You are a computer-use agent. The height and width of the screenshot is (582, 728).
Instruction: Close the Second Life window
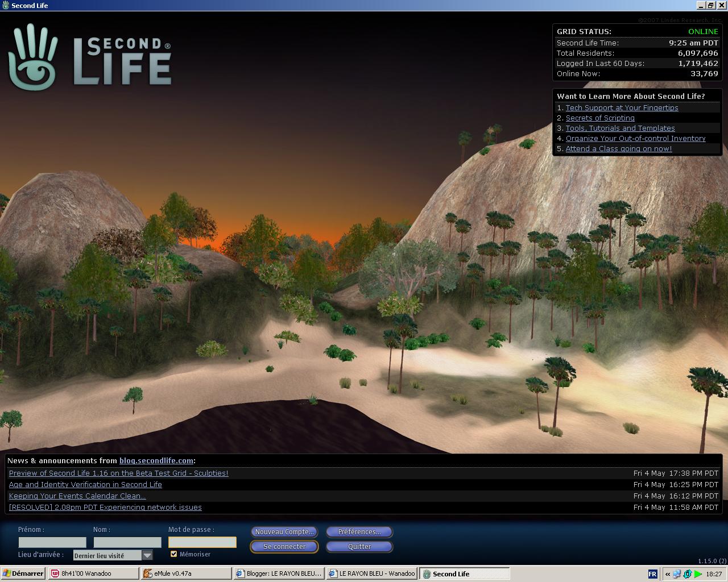(x=721, y=6)
